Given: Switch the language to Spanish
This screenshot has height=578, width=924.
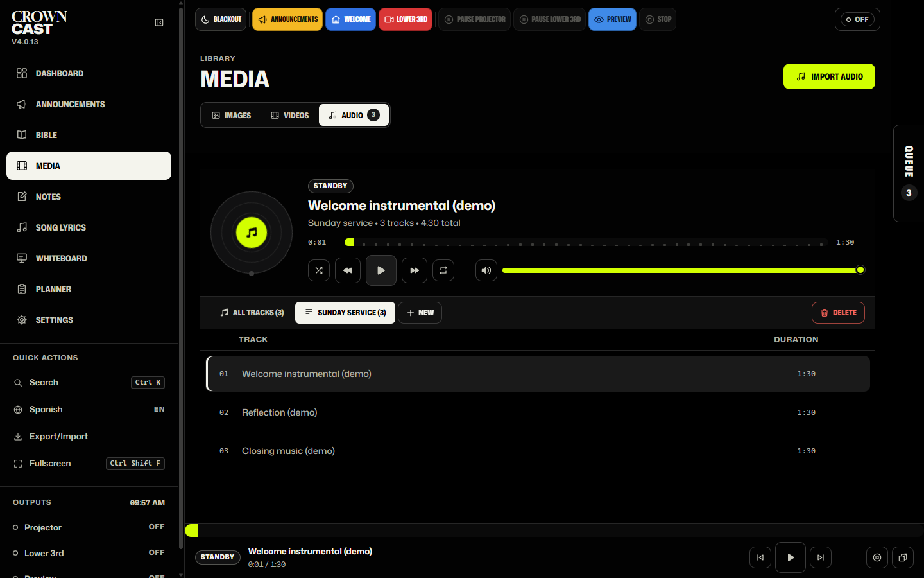Looking at the screenshot, I should click(89, 409).
